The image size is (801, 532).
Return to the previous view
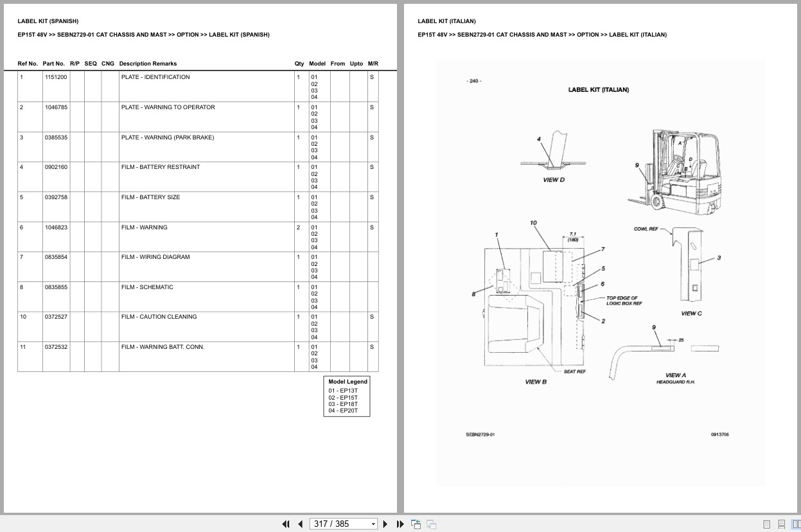pos(416,524)
